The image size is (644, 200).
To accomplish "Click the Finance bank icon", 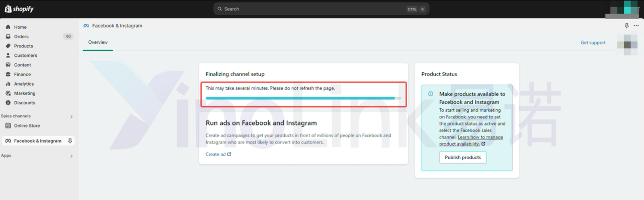I will [8, 74].
